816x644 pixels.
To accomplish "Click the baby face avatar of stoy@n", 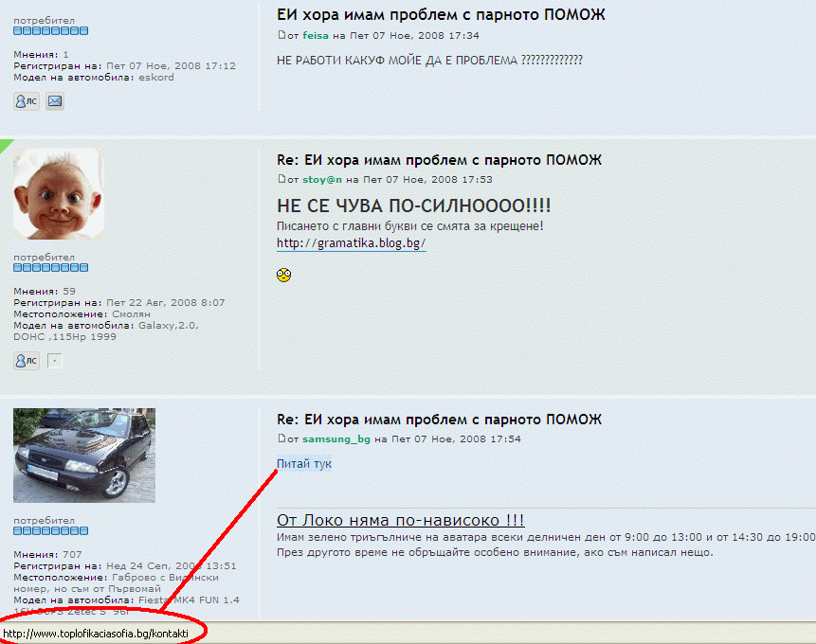I will point(56,194).
